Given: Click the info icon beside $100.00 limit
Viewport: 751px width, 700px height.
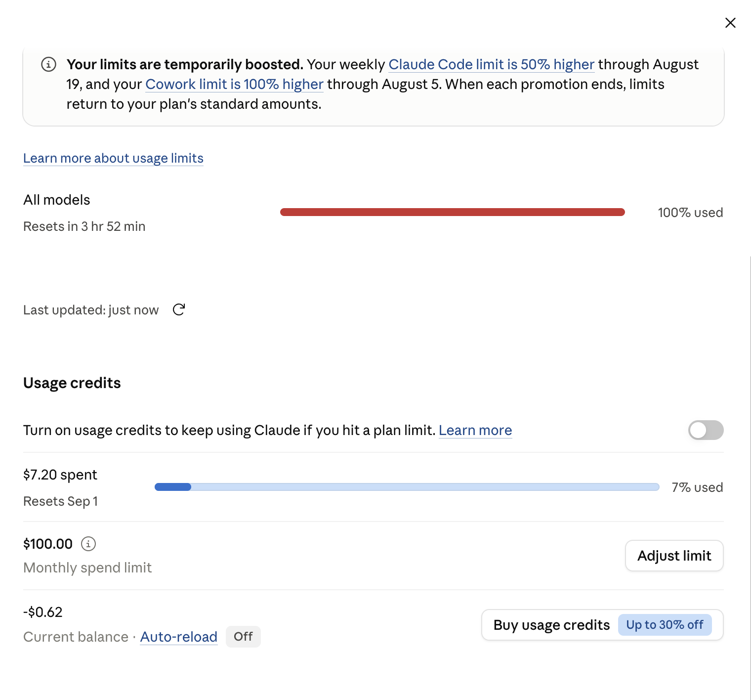Looking at the screenshot, I should click(x=88, y=544).
